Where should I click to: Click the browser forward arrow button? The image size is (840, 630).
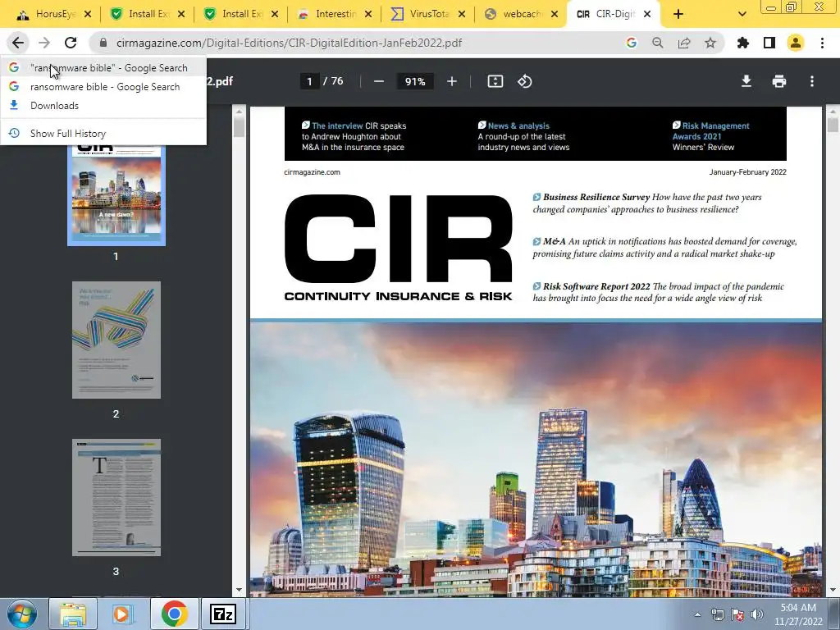click(x=44, y=43)
